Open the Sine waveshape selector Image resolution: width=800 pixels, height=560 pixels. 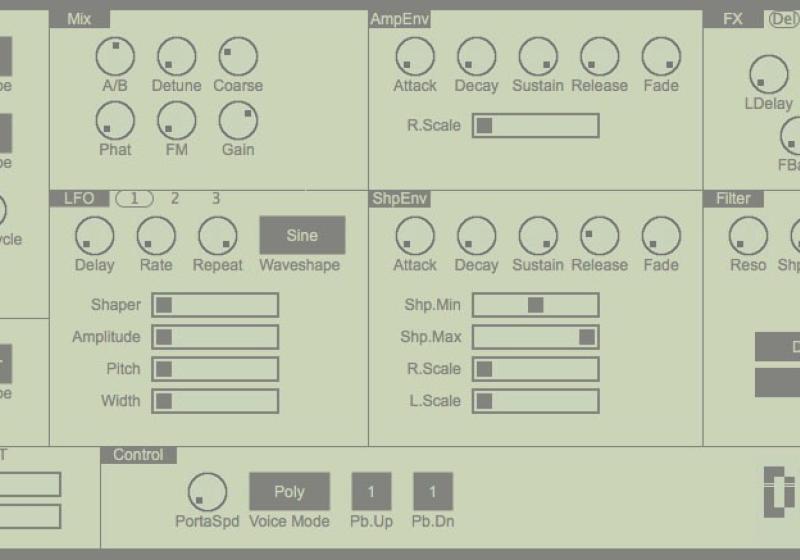pyautogui.click(x=302, y=236)
